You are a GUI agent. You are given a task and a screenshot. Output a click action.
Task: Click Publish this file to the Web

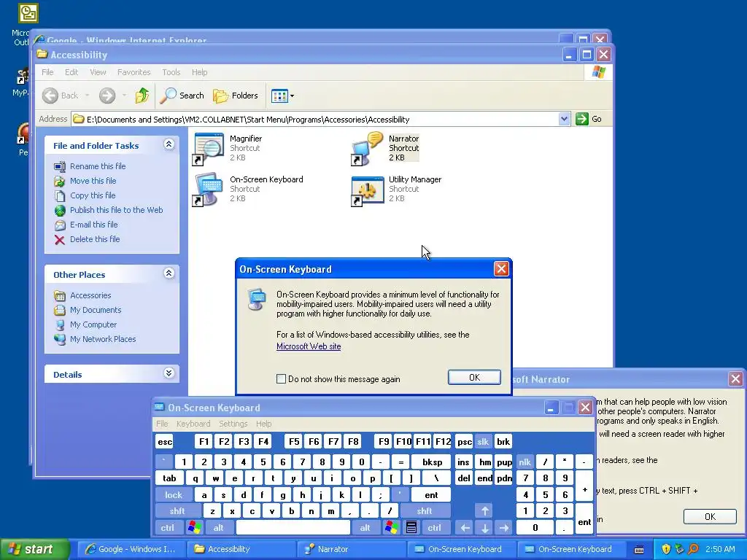116,210
